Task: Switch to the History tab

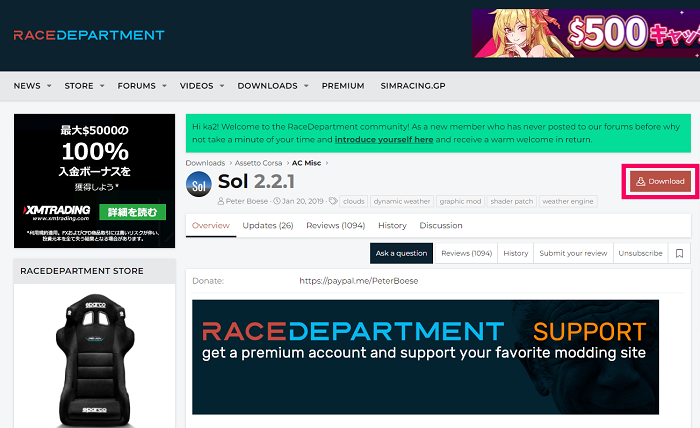Action: point(392,225)
